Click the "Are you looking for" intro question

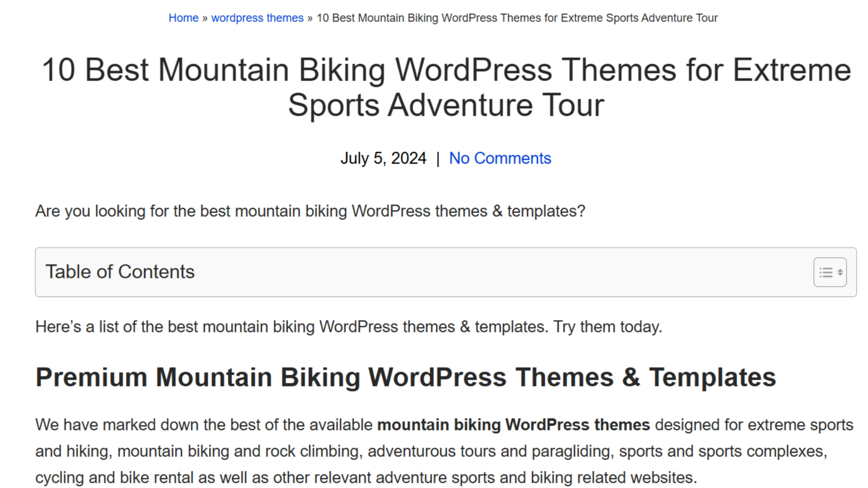[x=310, y=211]
